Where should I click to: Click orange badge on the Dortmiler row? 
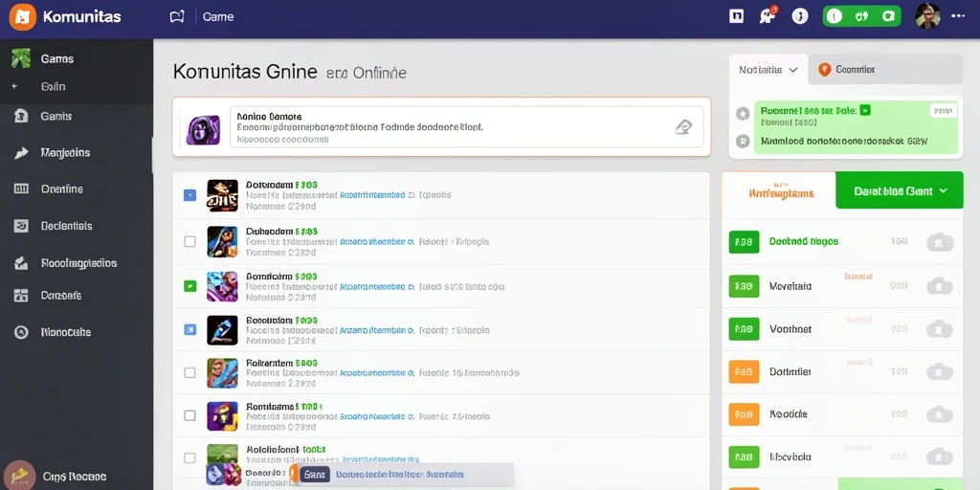744,371
